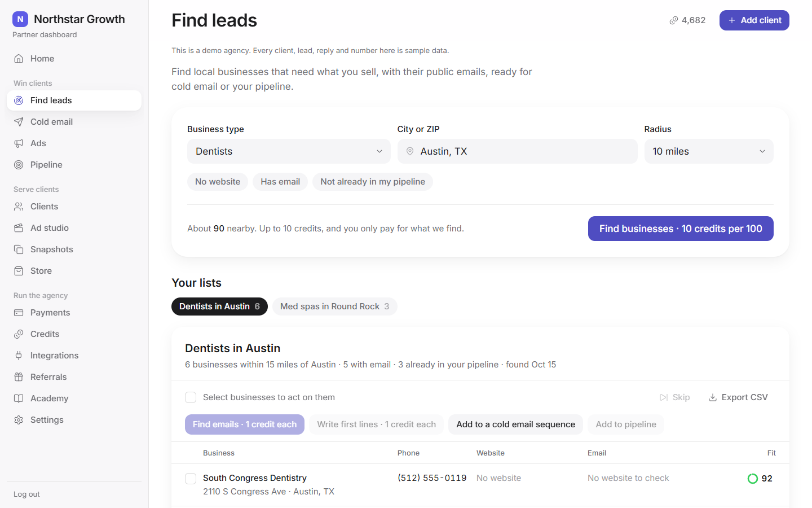
Task: Click the Find leads target icon
Action: (19, 100)
